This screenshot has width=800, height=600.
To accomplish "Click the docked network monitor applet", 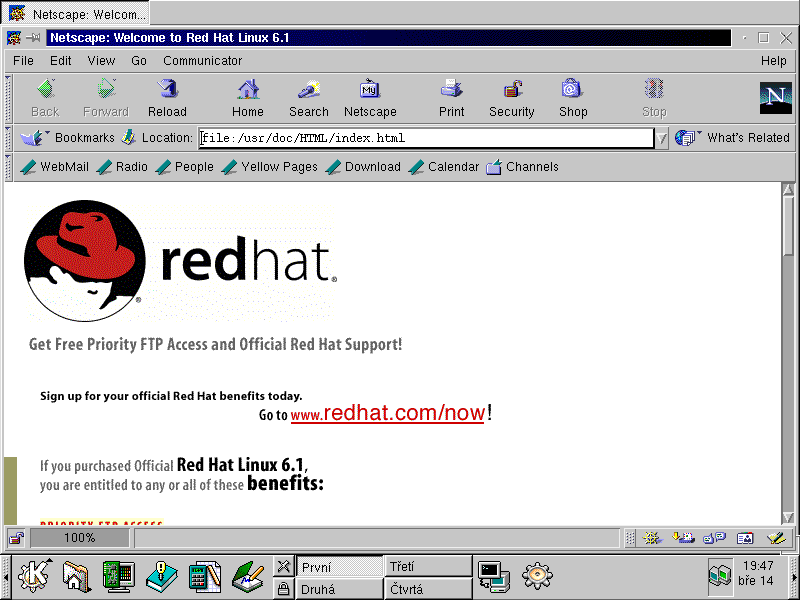I will click(x=720, y=576).
